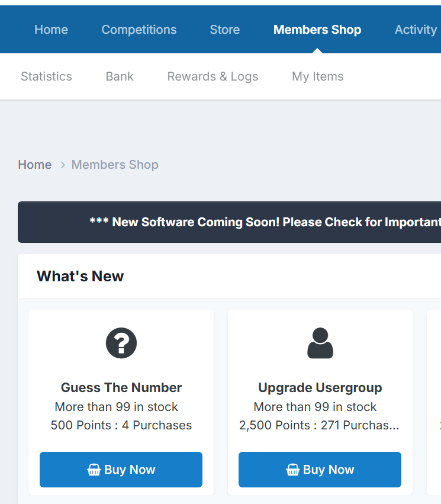441x504 pixels.
Task: Click the question mark icon for Guess The Number
Action: 121,343
